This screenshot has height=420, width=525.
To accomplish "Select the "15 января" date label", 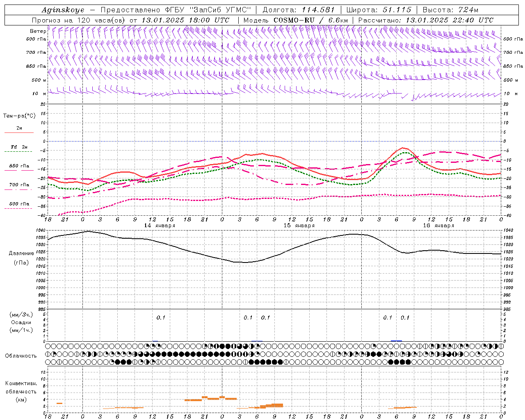I will pyautogui.click(x=299, y=226).
